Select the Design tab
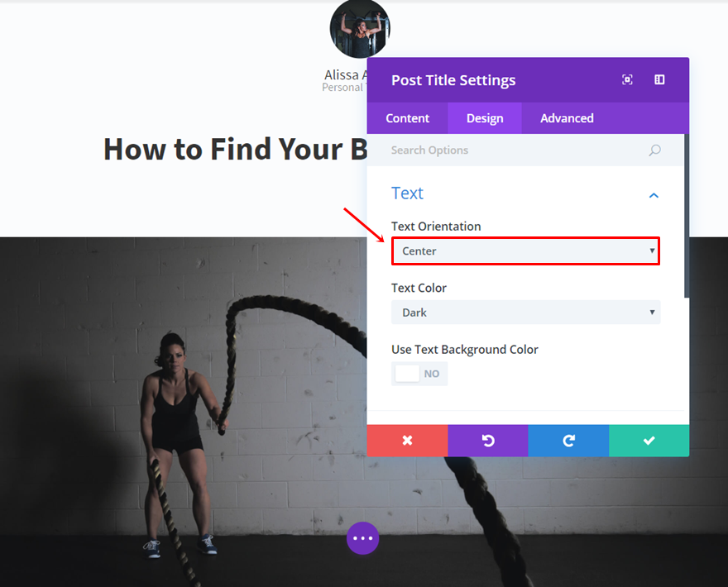This screenshot has width=728, height=587. pos(485,118)
